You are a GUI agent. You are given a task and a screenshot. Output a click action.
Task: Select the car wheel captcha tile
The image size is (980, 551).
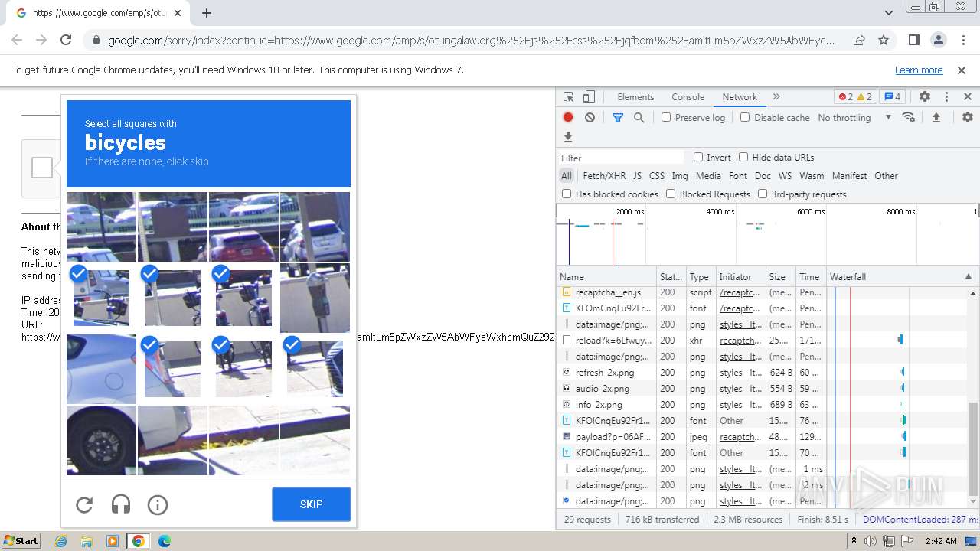pos(101,440)
